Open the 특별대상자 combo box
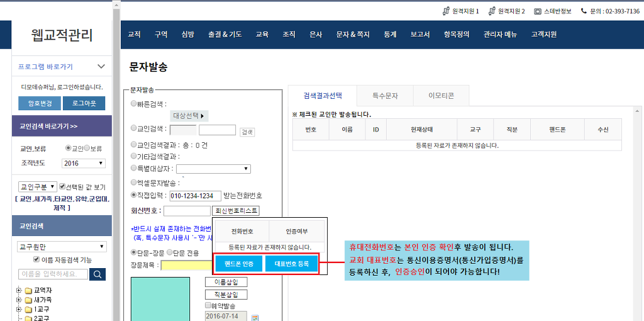Screen dimensions: 644x321 tap(214, 169)
